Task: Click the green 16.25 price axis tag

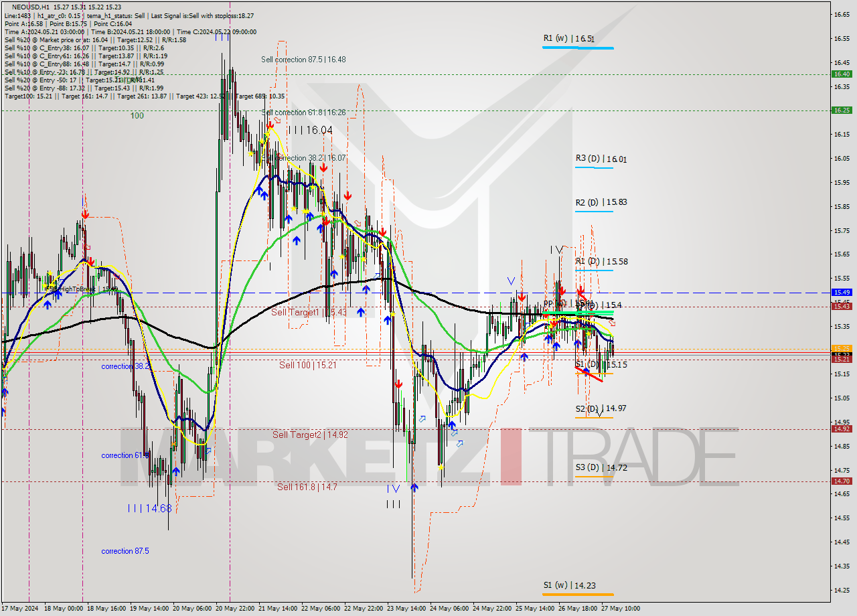Action: (841, 110)
